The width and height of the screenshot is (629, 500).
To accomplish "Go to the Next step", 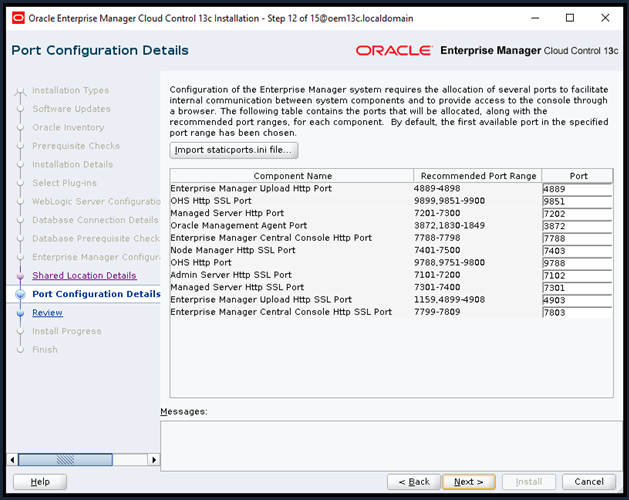I will click(x=469, y=482).
